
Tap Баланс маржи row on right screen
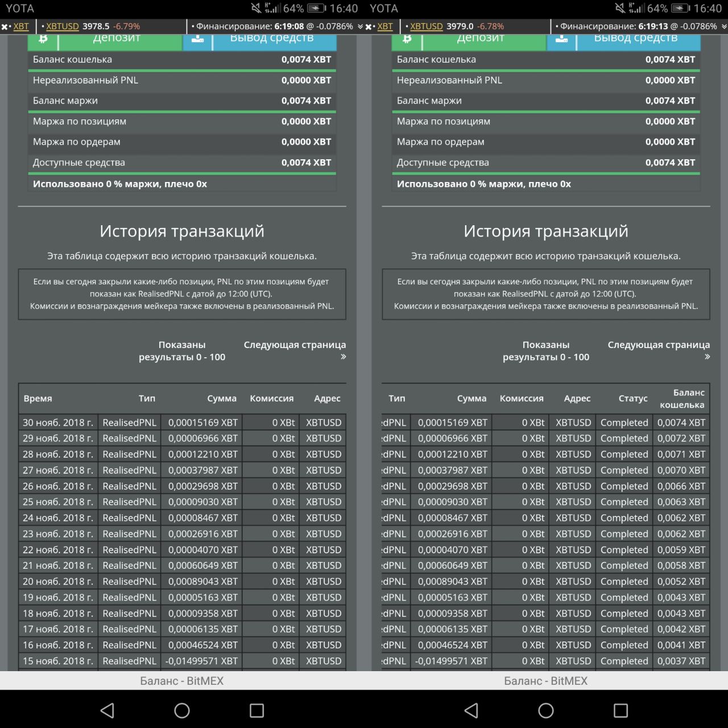click(x=546, y=101)
